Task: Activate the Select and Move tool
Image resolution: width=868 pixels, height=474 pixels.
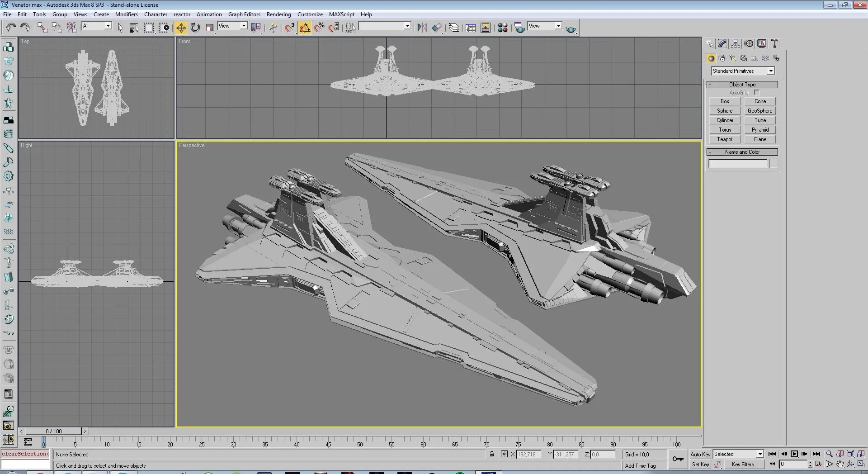Action: click(x=181, y=28)
